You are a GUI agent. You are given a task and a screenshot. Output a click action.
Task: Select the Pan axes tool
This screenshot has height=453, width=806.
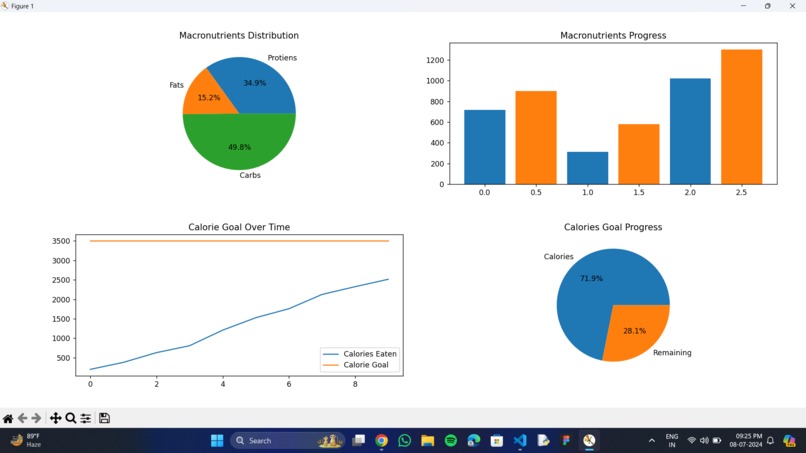56,419
